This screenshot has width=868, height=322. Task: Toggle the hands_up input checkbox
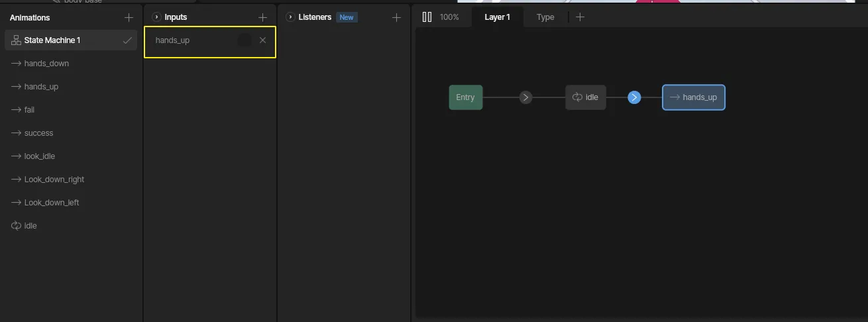pos(244,40)
